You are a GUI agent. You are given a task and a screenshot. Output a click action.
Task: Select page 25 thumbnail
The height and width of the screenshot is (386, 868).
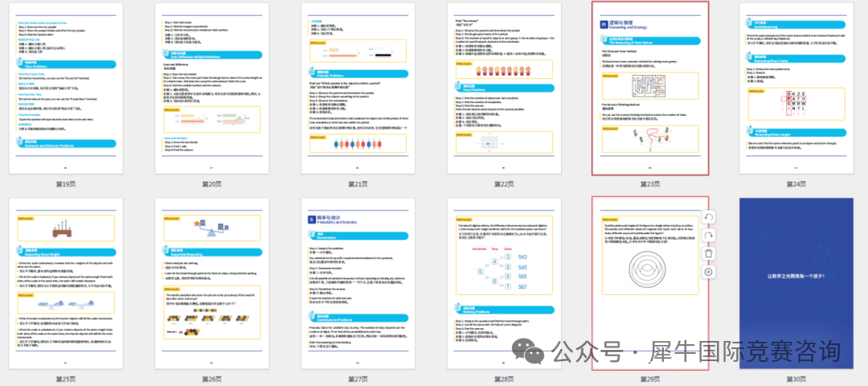66,283
